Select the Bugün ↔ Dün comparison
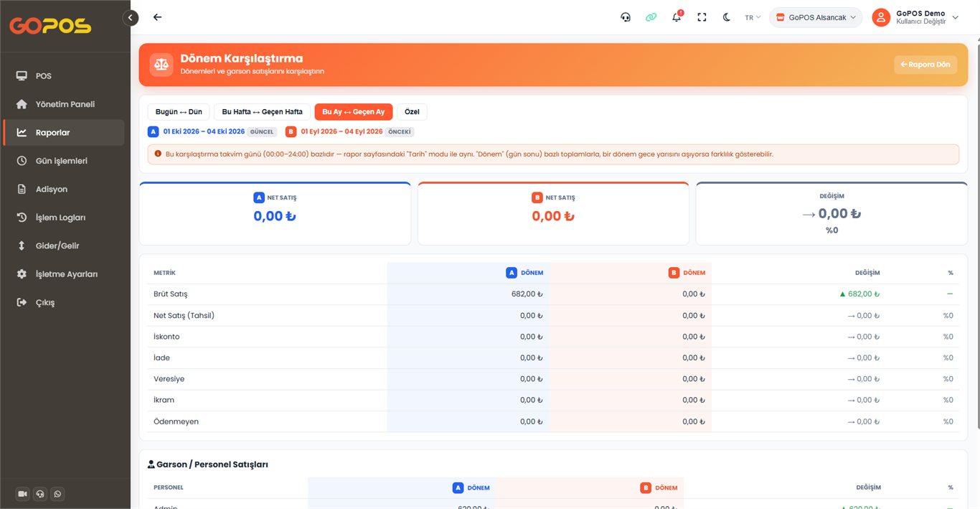 click(179, 112)
